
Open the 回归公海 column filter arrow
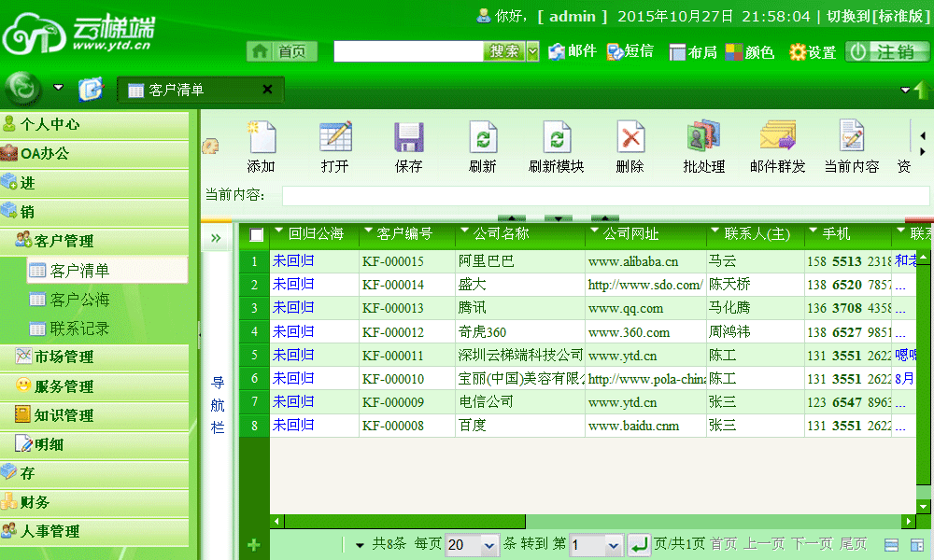point(278,231)
